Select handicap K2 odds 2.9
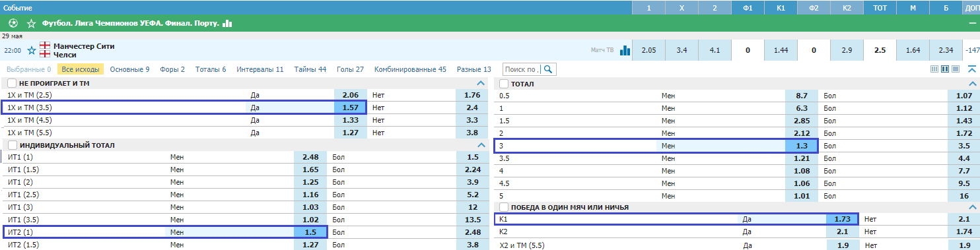This screenshot has width=980, height=250. point(847,50)
